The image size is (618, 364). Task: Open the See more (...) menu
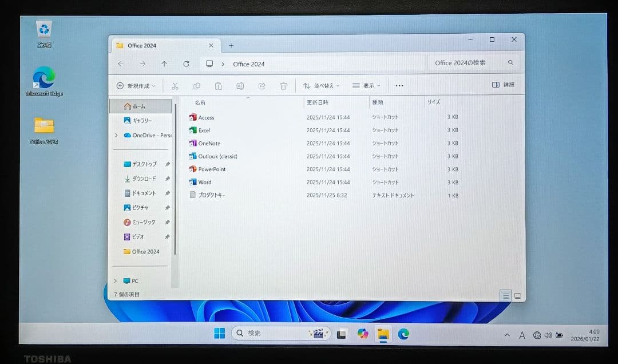click(399, 85)
